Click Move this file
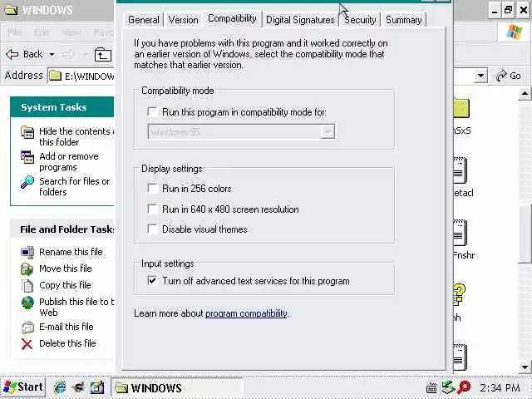532x399 pixels. click(66, 268)
